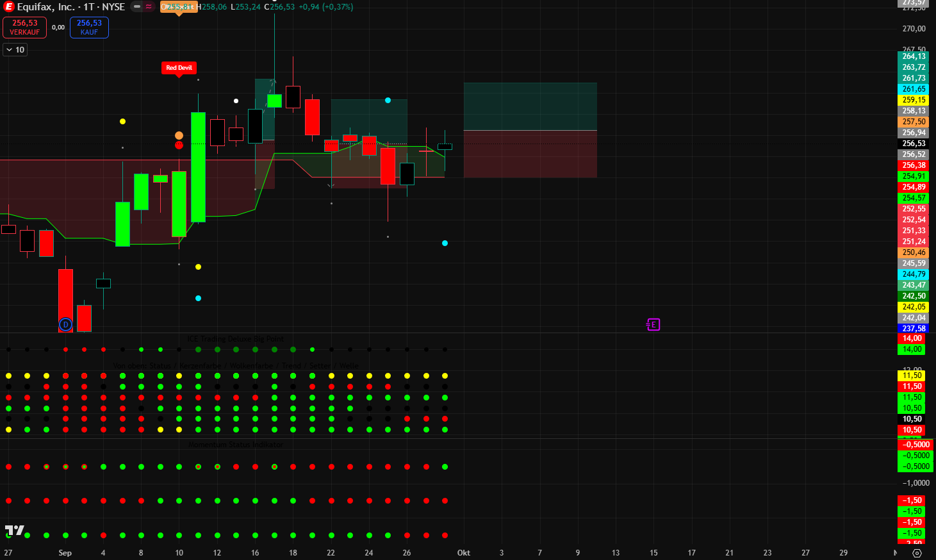Select the Momentum Status Indikator title

click(235, 445)
